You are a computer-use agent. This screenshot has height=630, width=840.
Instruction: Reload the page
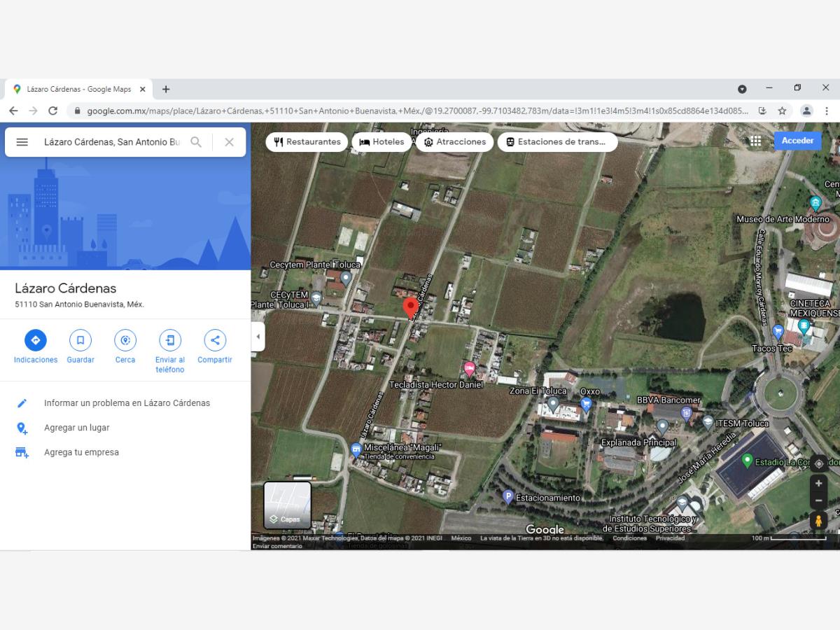click(x=52, y=111)
